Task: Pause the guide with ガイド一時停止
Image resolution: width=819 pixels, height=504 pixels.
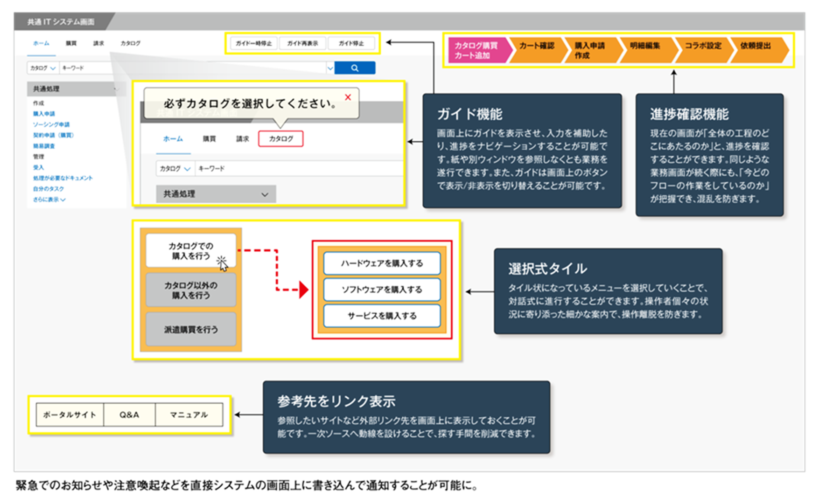Action: 253,43
